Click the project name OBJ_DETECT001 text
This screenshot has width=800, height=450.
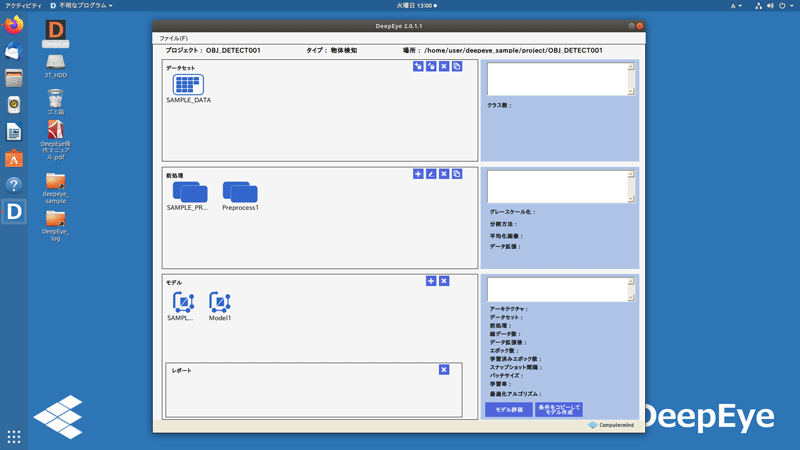[233, 51]
